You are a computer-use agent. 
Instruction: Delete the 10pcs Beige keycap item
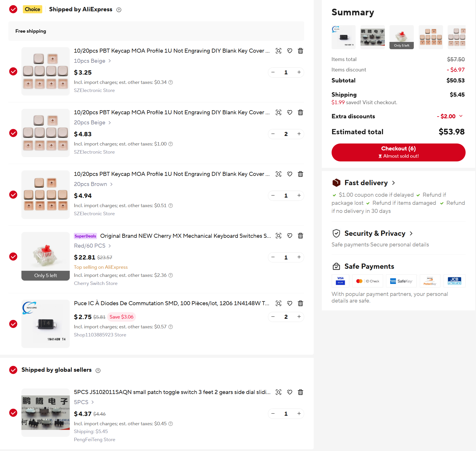(300, 51)
